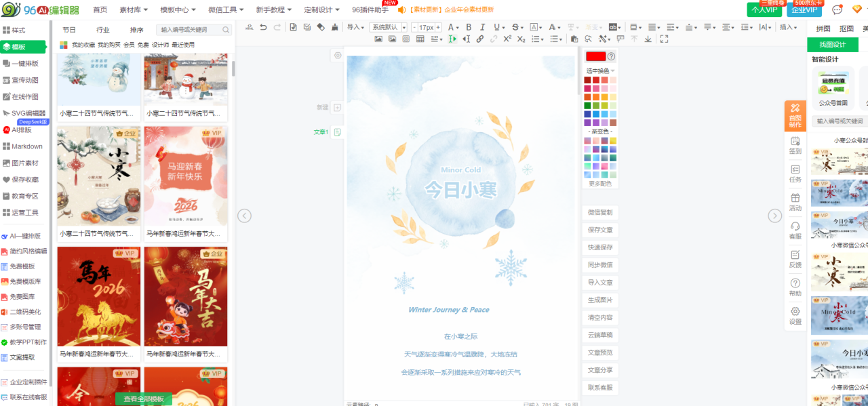Expand the 选中换色 color options
This screenshot has height=406, width=868.
pos(600,70)
